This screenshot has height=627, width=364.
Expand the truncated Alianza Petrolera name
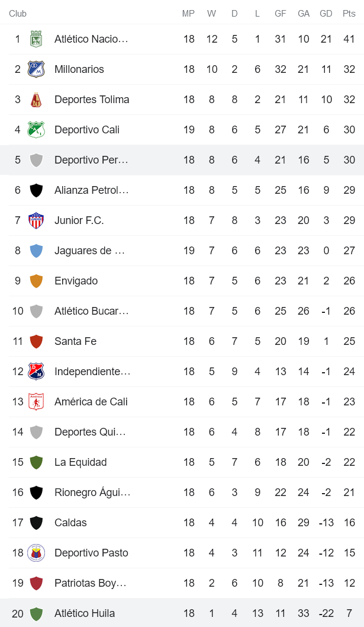point(92,190)
